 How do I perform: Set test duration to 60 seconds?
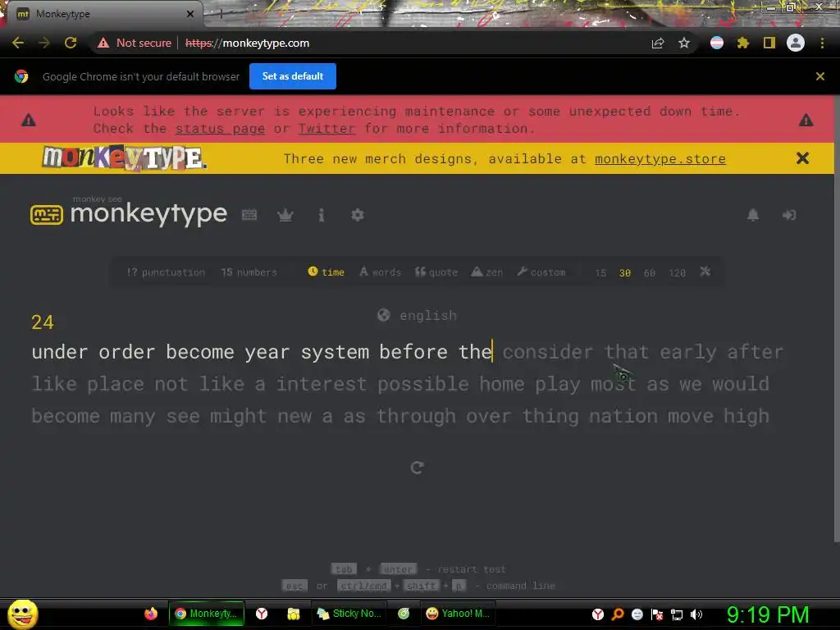pyautogui.click(x=650, y=272)
